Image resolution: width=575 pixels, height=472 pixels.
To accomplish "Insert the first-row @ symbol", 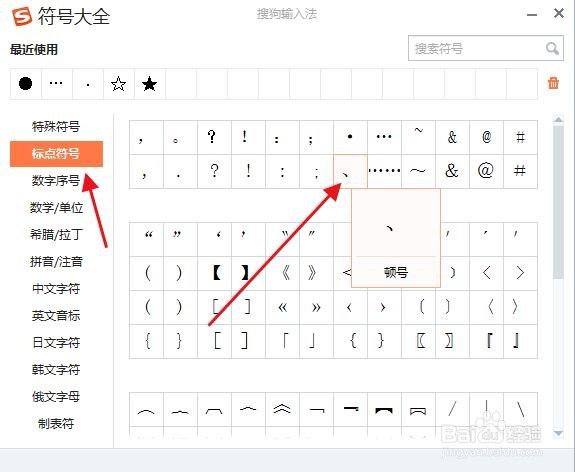I will pos(486,137).
